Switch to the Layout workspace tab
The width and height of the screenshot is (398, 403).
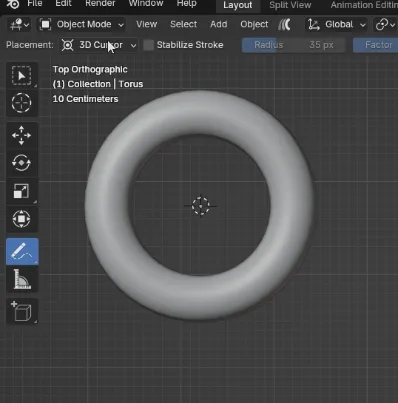click(x=238, y=5)
